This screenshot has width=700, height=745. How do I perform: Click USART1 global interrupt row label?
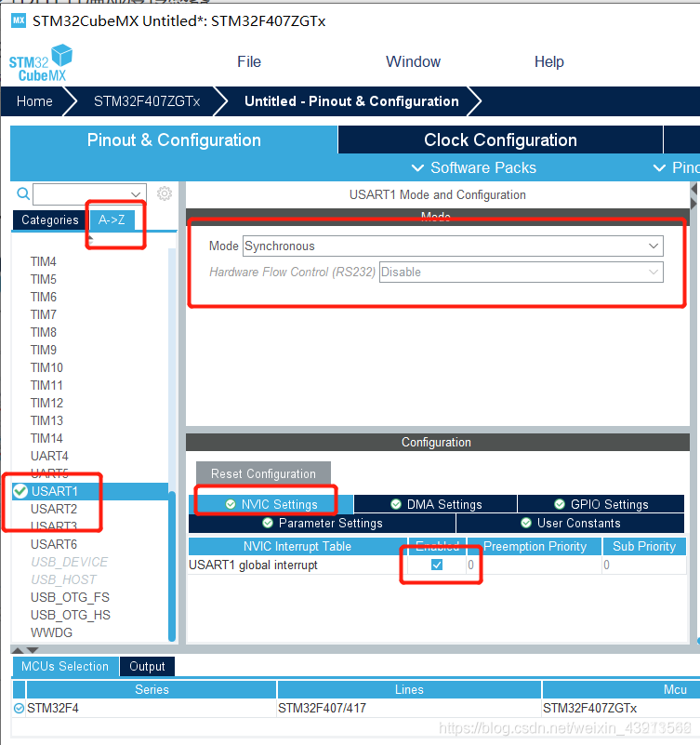253,565
